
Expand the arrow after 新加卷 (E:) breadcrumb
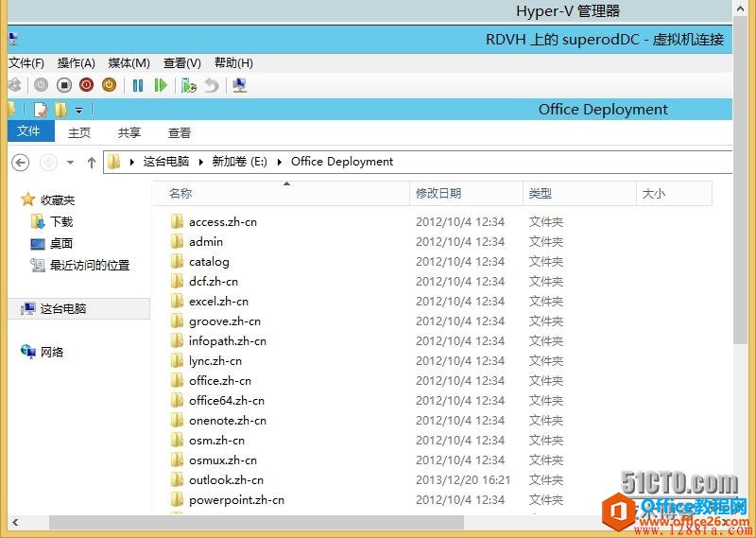pyautogui.click(x=280, y=162)
